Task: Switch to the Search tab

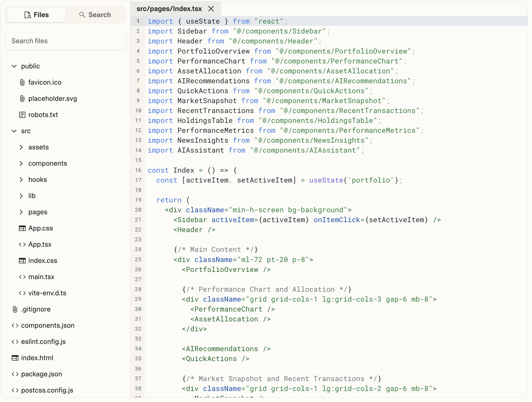Action: pos(95,15)
